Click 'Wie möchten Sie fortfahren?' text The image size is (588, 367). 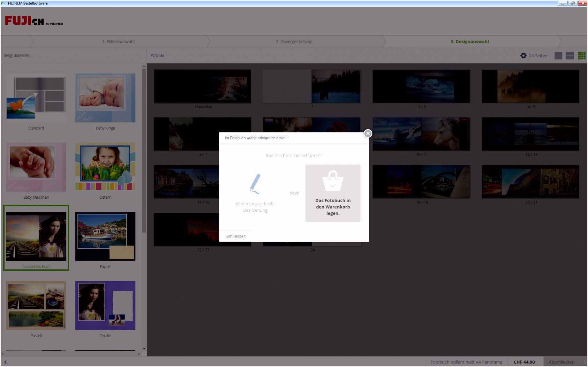294,155
